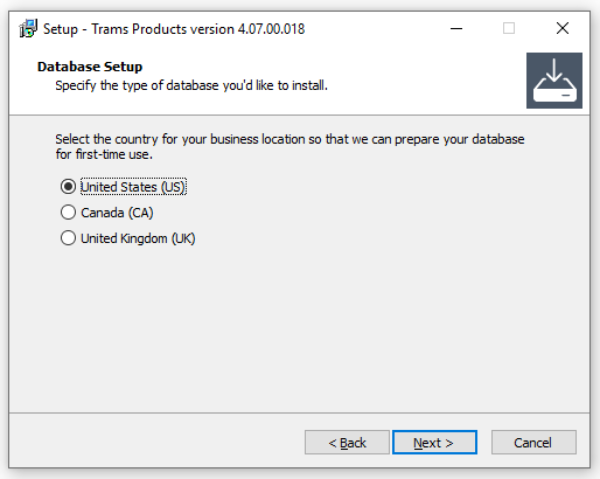
Task: Click the database download icon in header
Action: coord(553,81)
